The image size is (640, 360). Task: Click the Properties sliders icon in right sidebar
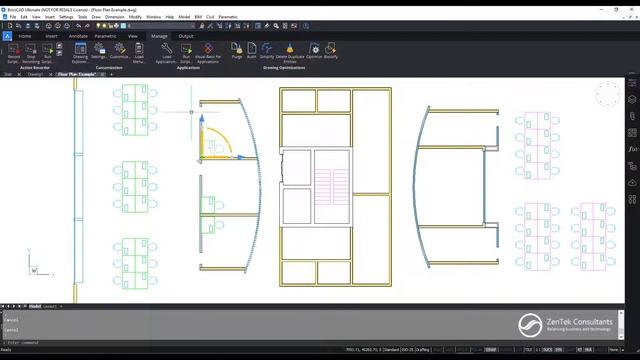click(x=632, y=83)
